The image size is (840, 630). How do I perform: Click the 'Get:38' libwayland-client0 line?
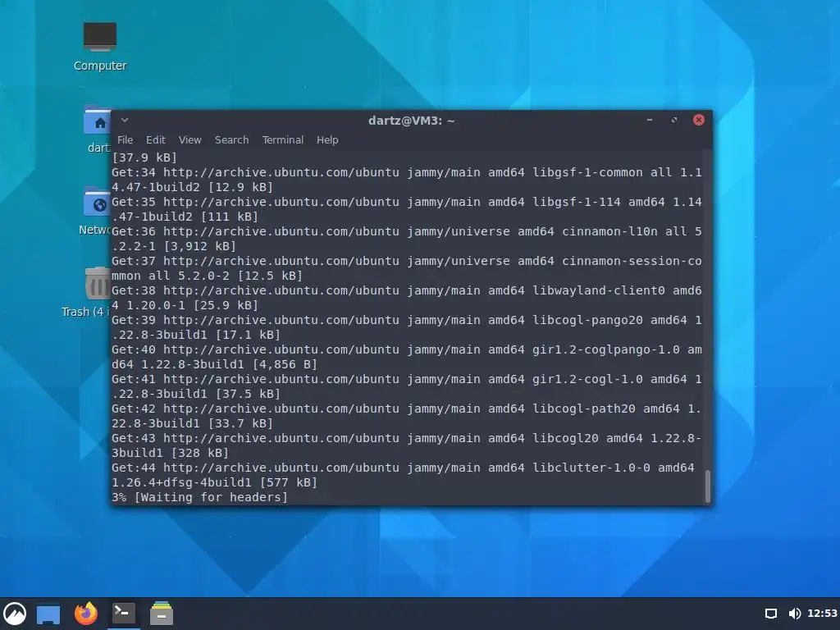click(x=407, y=290)
